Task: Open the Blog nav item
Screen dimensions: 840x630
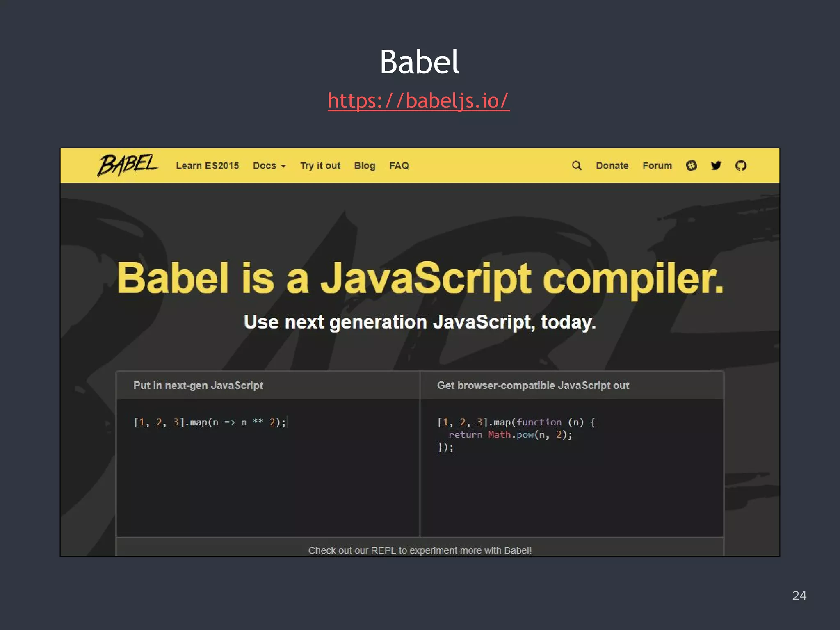Action: 365,166
